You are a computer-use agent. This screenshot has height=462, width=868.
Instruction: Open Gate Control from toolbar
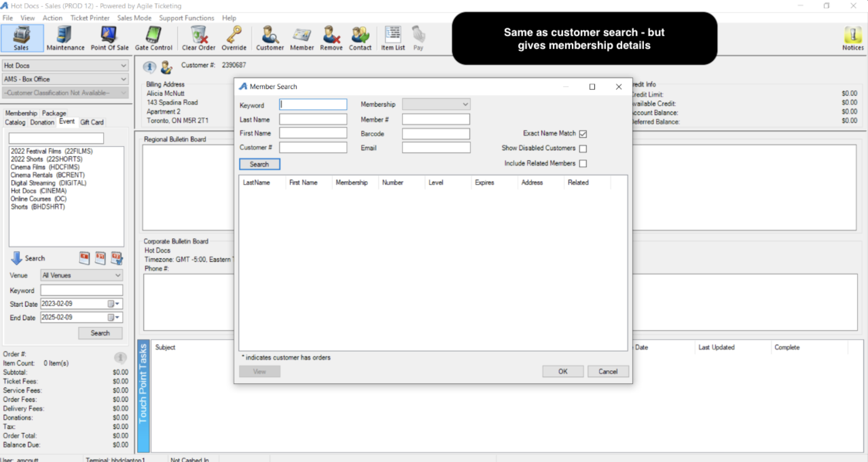click(153, 38)
